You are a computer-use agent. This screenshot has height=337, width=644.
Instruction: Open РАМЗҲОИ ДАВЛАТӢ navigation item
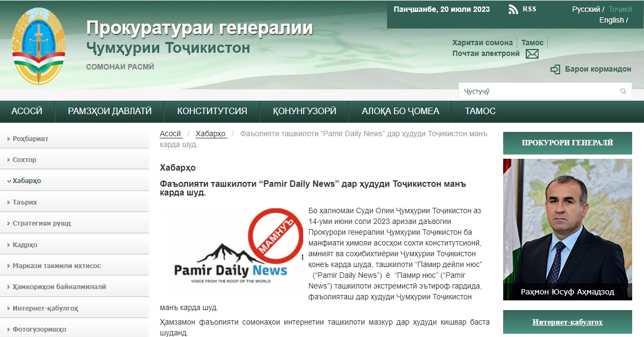tap(110, 111)
